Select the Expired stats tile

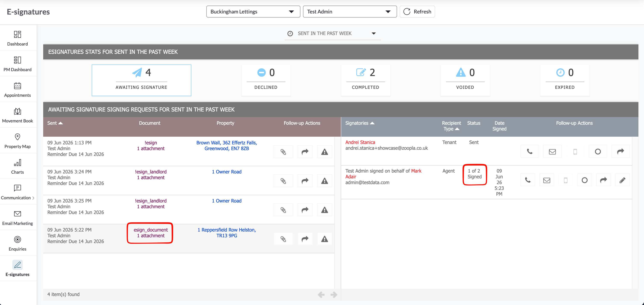pyautogui.click(x=565, y=80)
